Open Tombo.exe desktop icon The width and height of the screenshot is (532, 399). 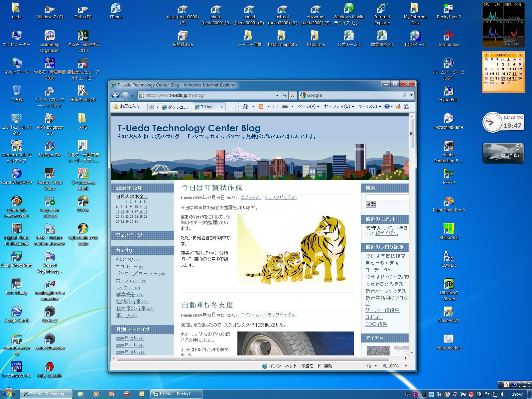tap(449, 39)
